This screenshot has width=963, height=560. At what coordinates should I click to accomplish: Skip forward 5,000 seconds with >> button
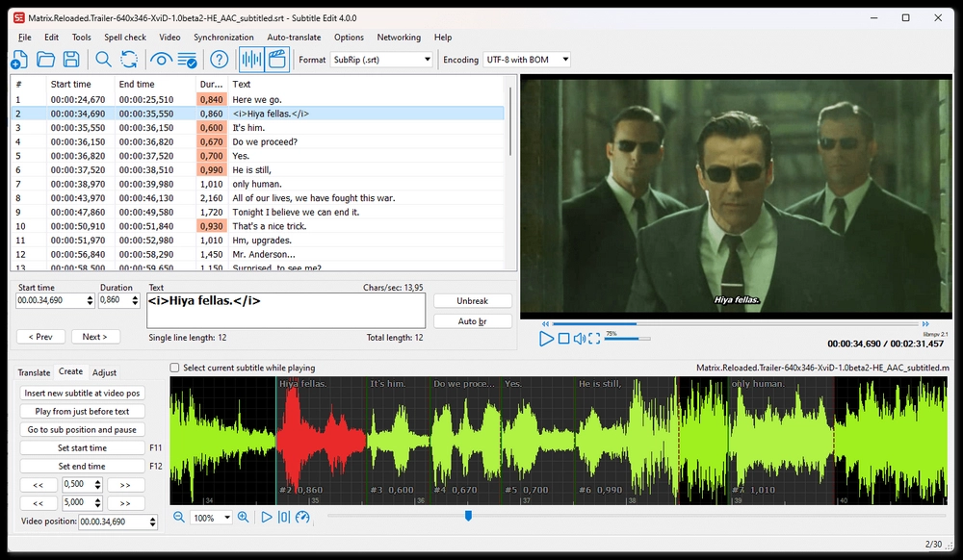pyautogui.click(x=125, y=503)
